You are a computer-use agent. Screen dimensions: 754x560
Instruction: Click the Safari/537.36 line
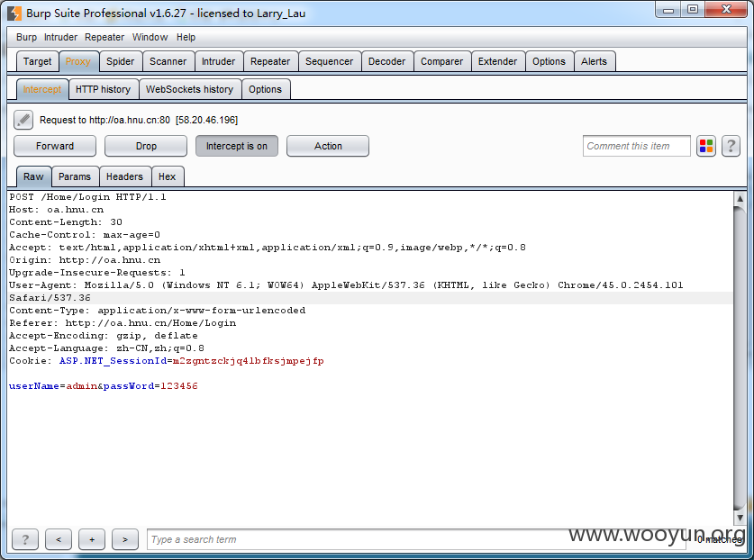tap(50, 297)
